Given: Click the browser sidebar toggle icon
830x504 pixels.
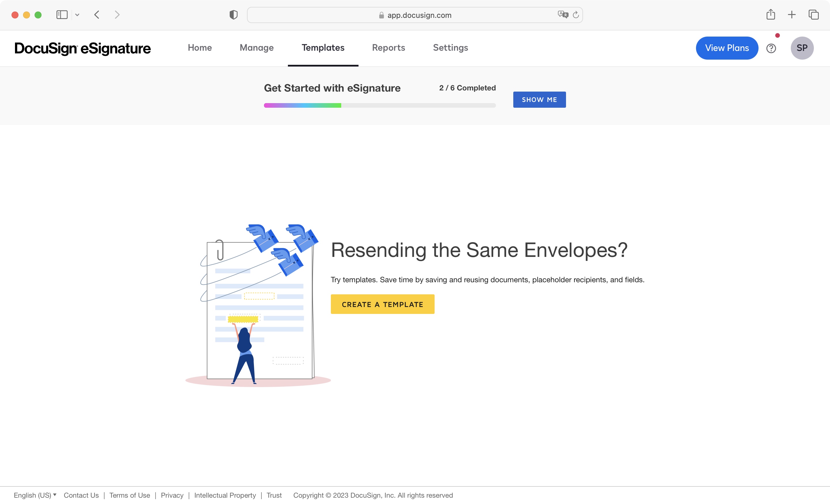Looking at the screenshot, I should (62, 14).
